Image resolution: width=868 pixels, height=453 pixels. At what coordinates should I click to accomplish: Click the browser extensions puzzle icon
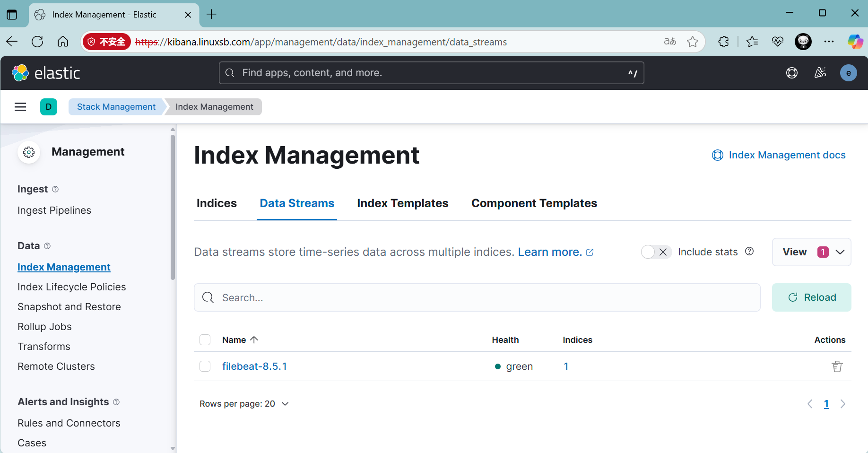723,42
